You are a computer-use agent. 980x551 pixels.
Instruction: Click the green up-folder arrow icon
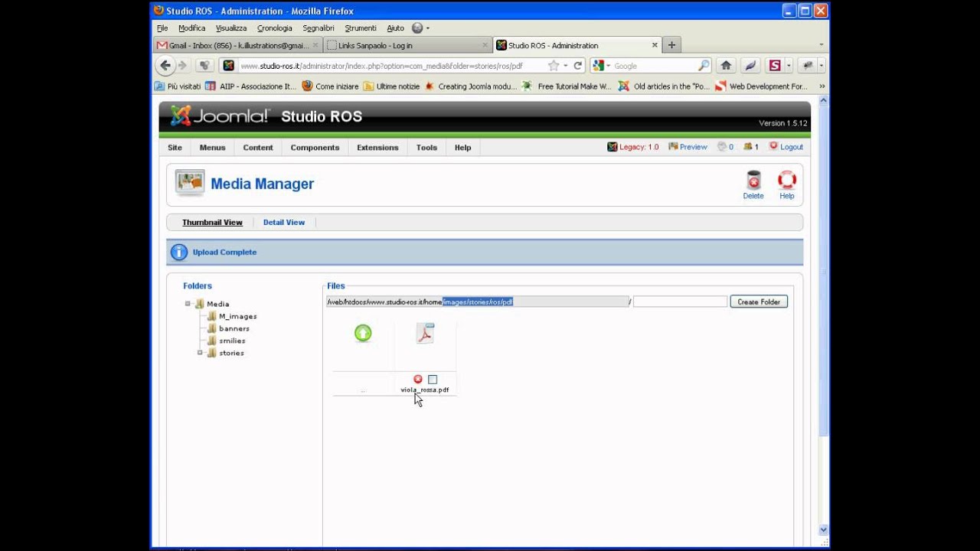(363, 333)
